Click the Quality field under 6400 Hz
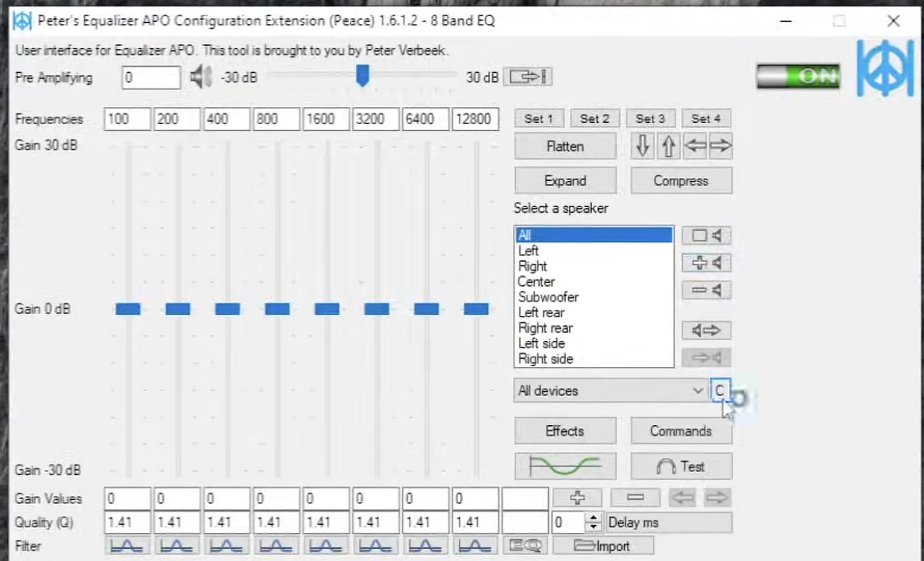This screenshot has height=561, width=924. point(426,522)
